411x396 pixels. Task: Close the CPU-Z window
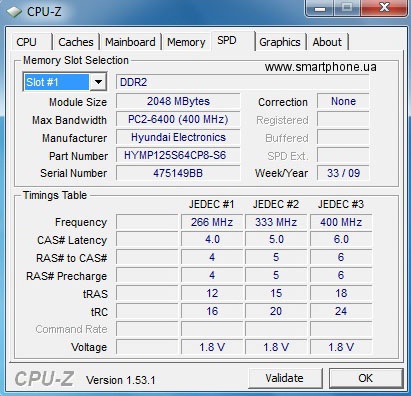tap(384, 8)
